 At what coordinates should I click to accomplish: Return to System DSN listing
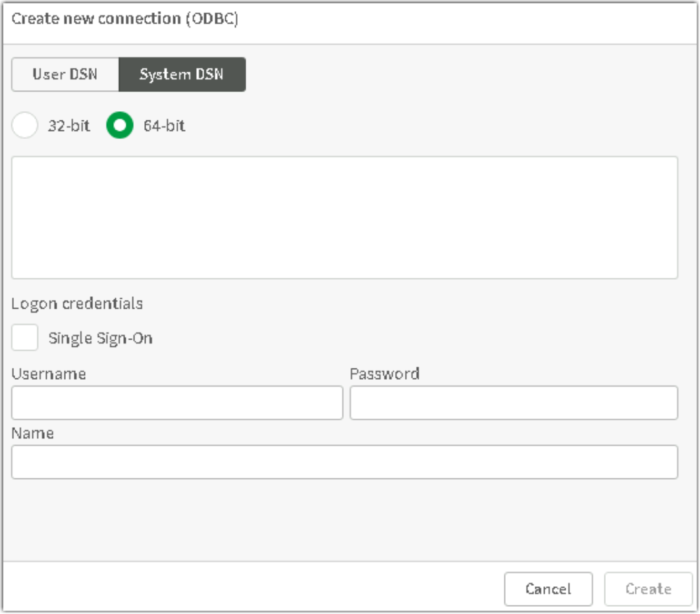pos(182,74)
